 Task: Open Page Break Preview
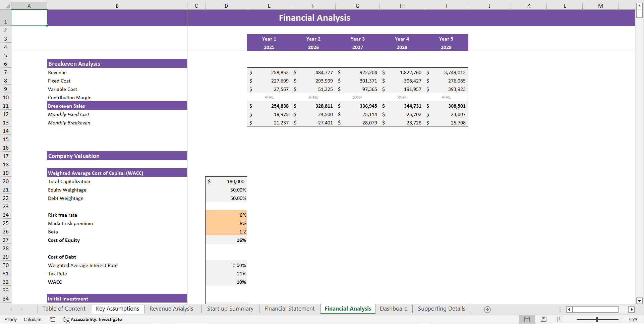(559, 319)
